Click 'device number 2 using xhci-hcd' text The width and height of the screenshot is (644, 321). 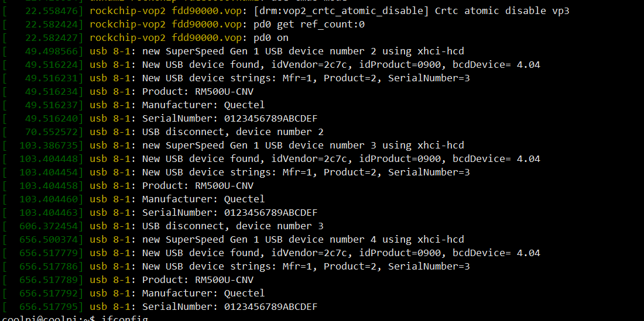tap(376, 51)
